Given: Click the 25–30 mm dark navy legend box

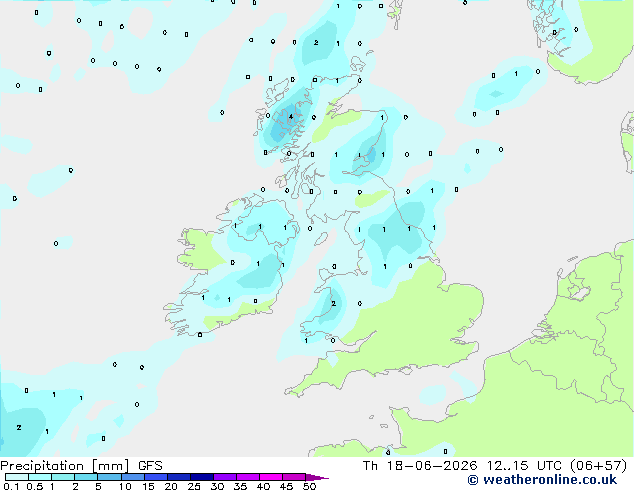Looking at the screenshot, I should [x=202, y=477].
